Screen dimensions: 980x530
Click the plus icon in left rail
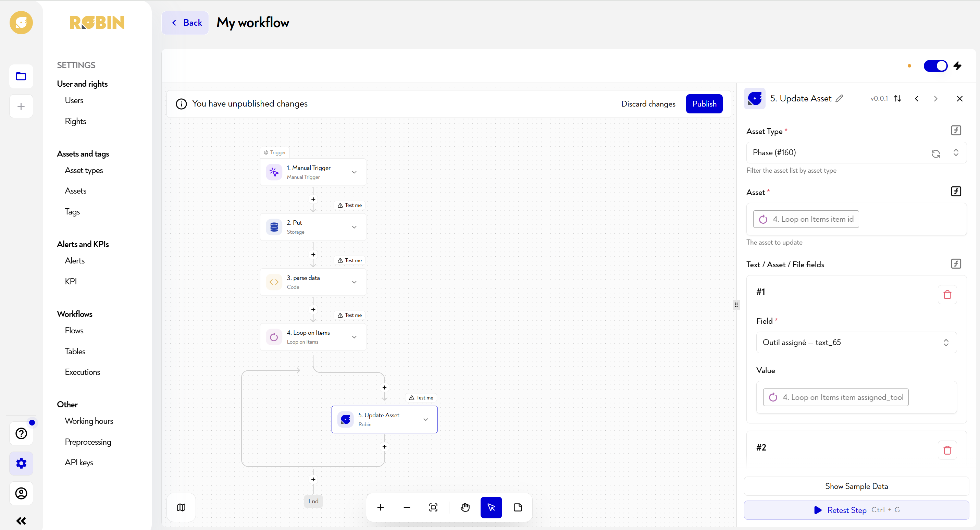click(x=21, y=106)
